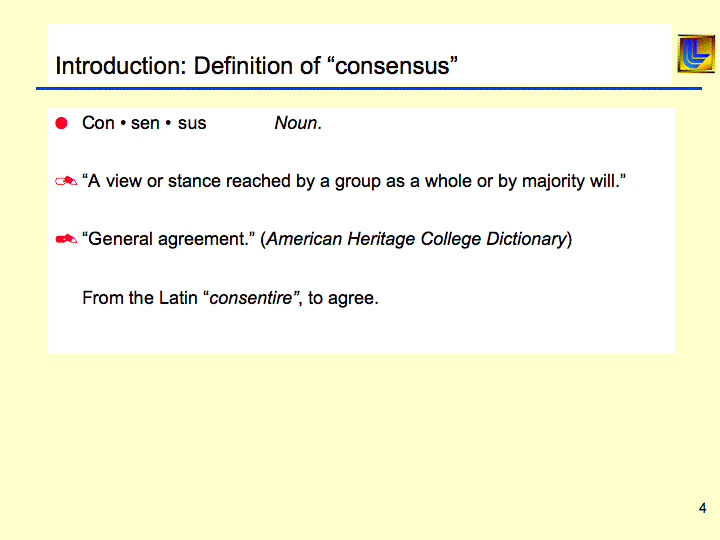Viewport: 720px width, 540px height.
Task: Click the syllabified word "Con • sen • sus"
Action: (x=144, y=123)
